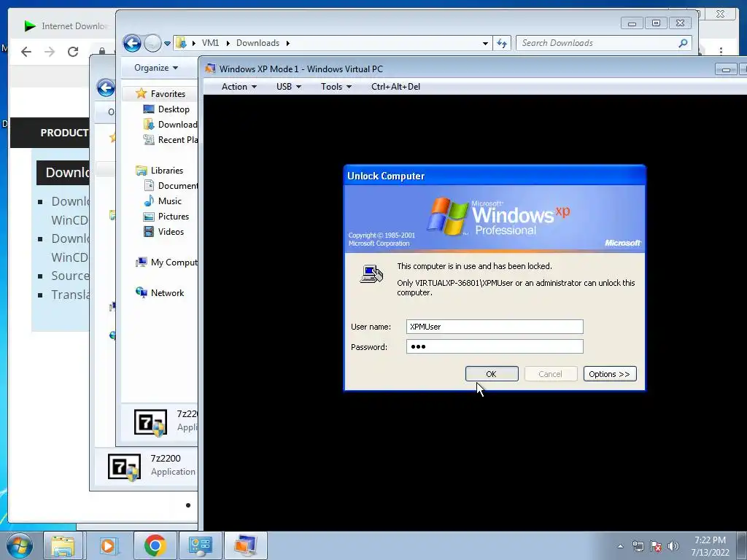Expand Options >> in Unlock dialog
The height and width of the screenshot is (560, 747).
coord(610,374)
